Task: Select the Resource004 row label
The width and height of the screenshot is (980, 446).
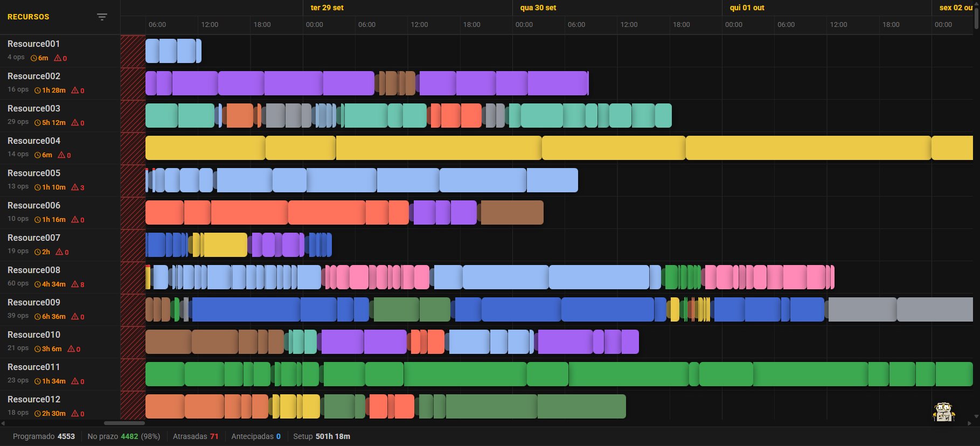Action: coord(34,141)
